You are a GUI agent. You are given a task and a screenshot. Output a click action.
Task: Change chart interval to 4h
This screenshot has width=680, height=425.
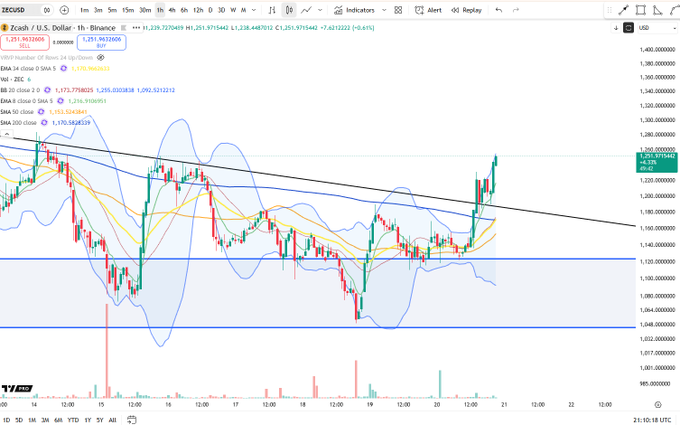[172, 10]
